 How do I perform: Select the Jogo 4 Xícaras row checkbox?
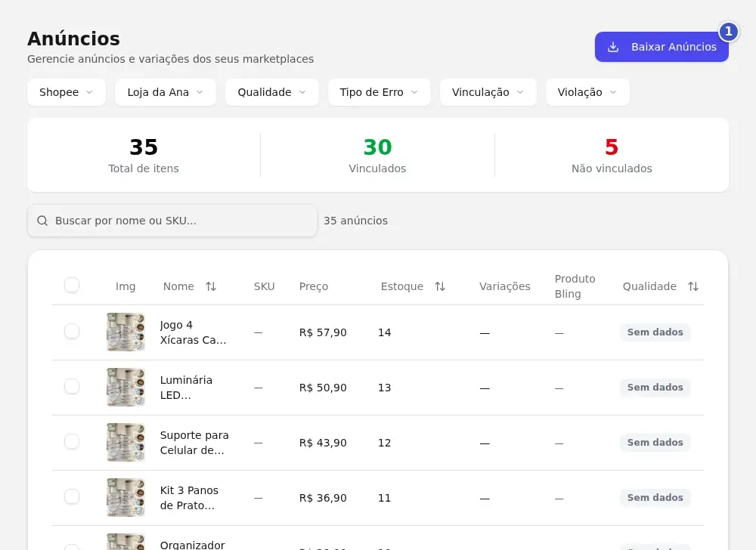pyautogui.click(x=72, y=331)
